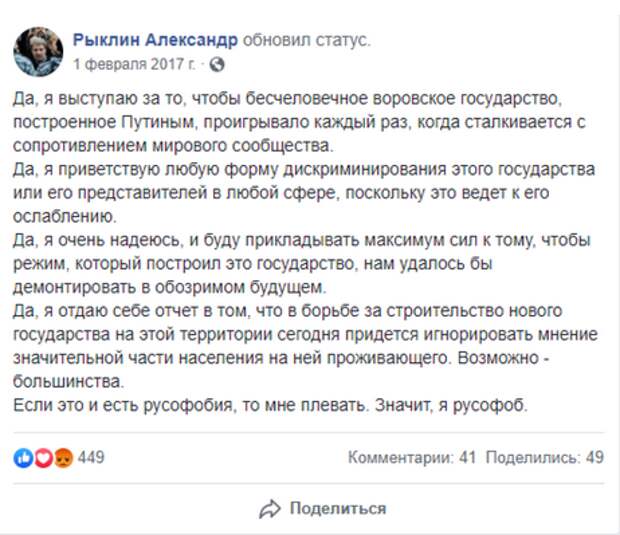620x535 pixels.
Task: View who shared via Поделились: 49
Action: (x=544, y=457)
